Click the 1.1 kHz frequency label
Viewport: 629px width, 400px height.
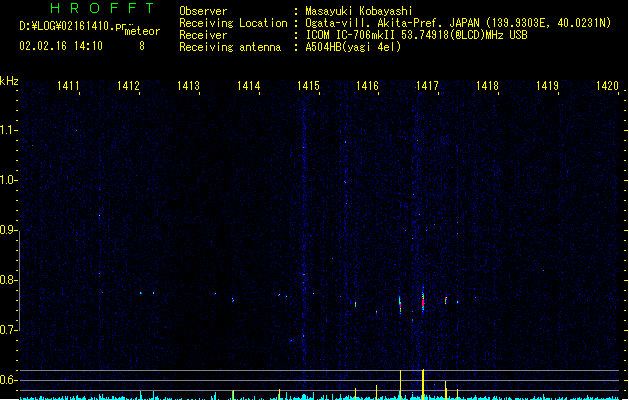[8, 130]
